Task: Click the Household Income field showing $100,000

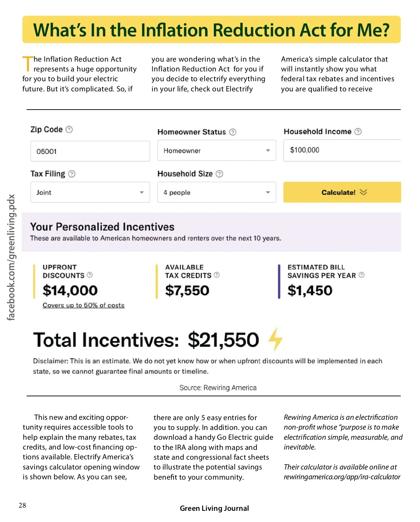Action: pos(342,150)
